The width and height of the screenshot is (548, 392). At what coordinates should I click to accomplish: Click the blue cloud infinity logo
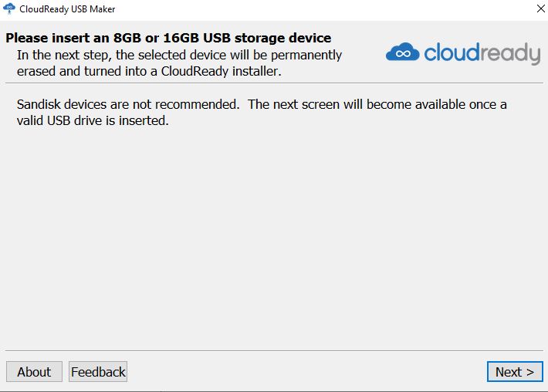pyautogui.click(x=402, y=53)
